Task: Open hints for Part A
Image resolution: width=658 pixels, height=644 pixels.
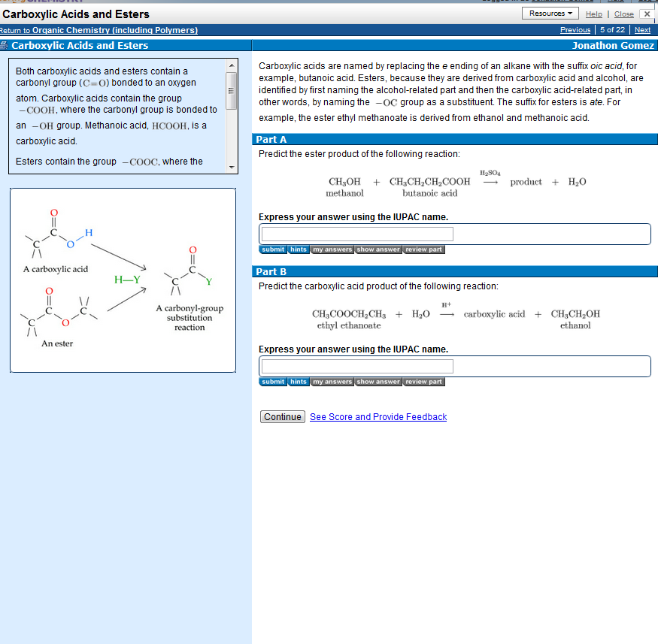Action: [298, 249]
